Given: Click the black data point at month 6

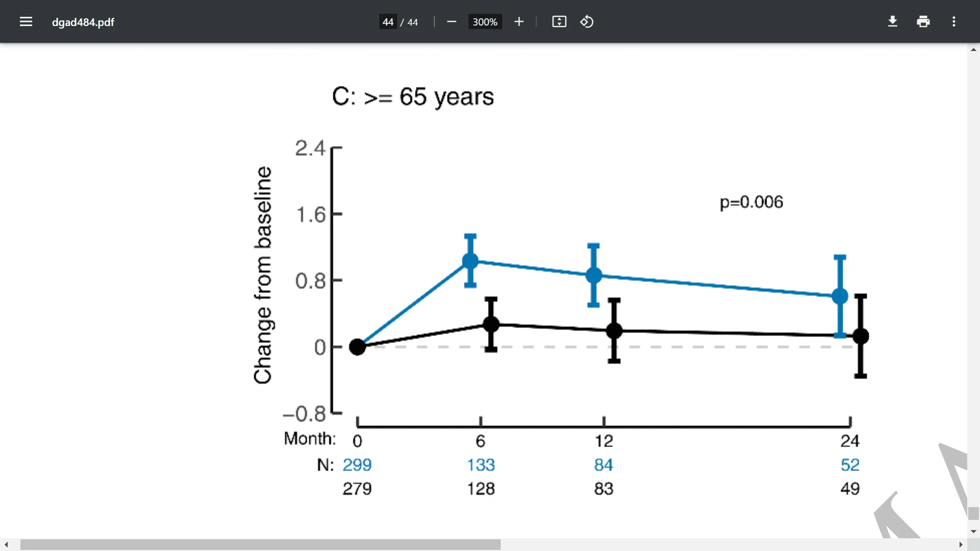Looking at the screenshot, I should 491,324.
